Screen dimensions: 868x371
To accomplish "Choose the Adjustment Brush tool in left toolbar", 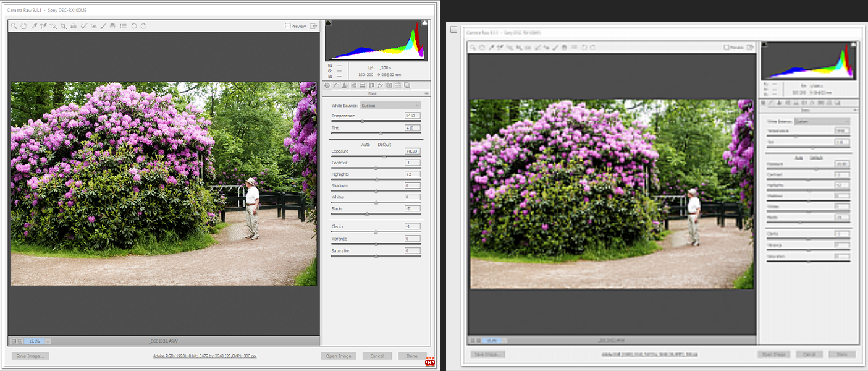I will pyautogui.click(x=103, y=26).
